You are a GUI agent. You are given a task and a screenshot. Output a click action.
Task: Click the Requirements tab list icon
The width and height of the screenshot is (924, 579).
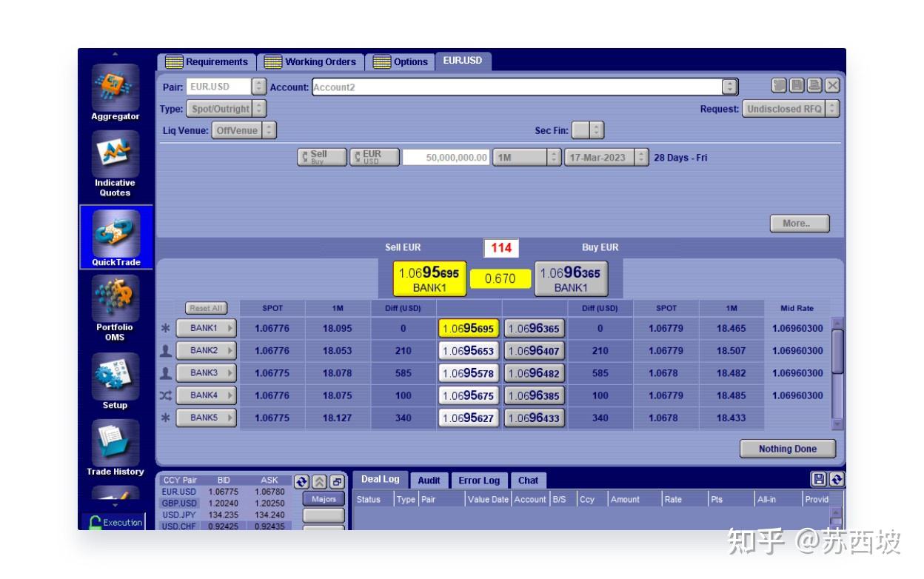pos(174,62)
